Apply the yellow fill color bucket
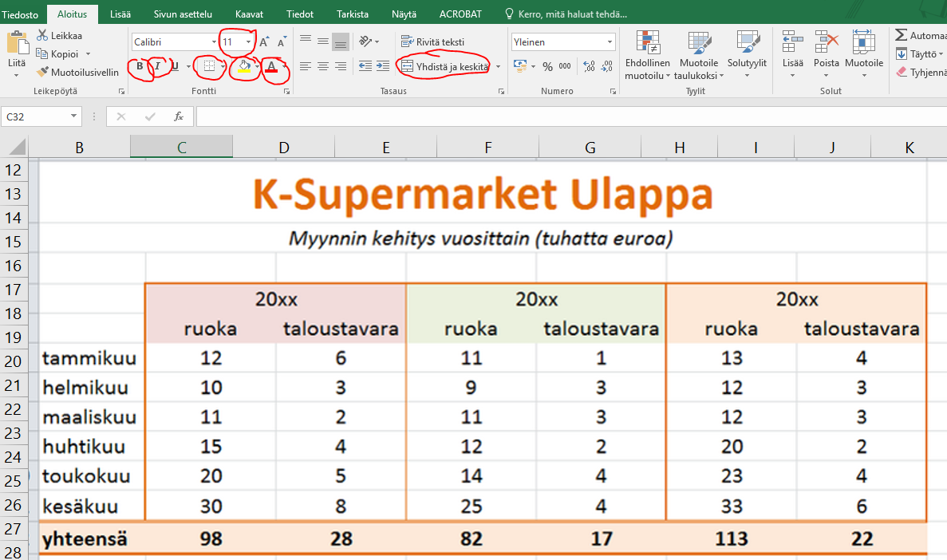 (x=244, y=66)
